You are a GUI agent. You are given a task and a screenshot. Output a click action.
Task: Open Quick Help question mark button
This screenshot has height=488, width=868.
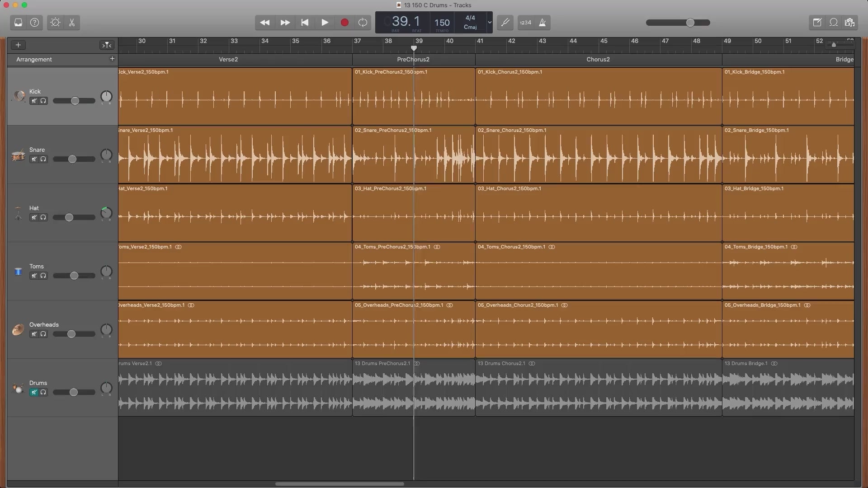(x=35, y=23)
